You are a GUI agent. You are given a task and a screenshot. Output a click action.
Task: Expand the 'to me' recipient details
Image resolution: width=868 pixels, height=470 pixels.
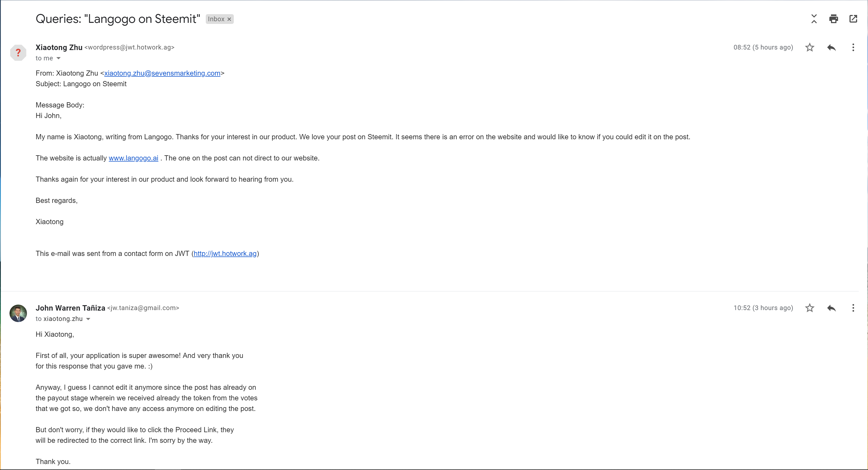[x=58, y=58]
